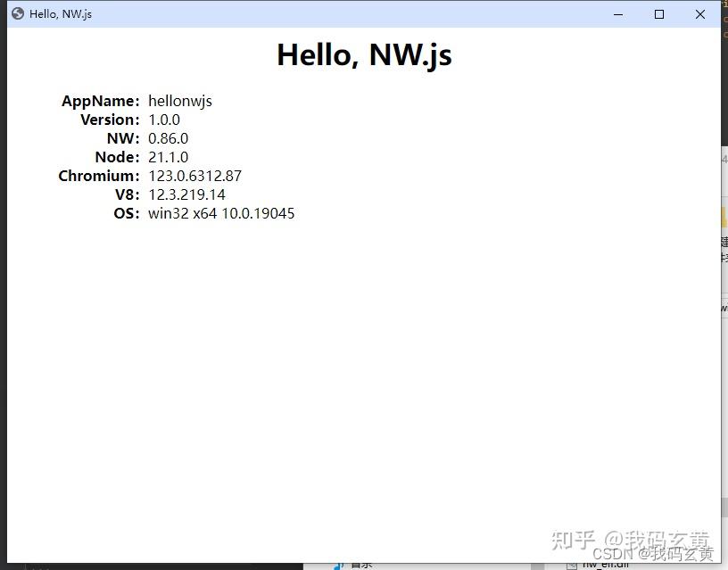Close the Hello, NW.js window
The height and width of the screenshot is (570, 728).
point(699,13)
